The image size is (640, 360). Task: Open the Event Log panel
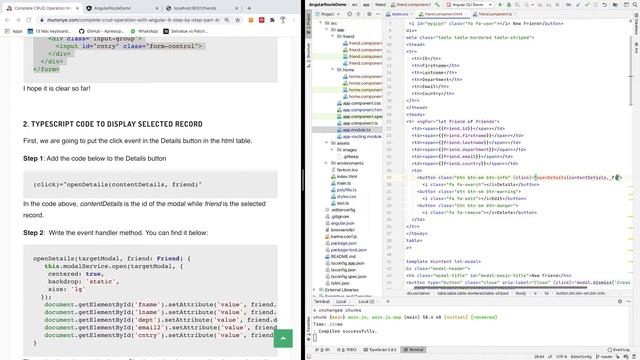tap(619, 350)
